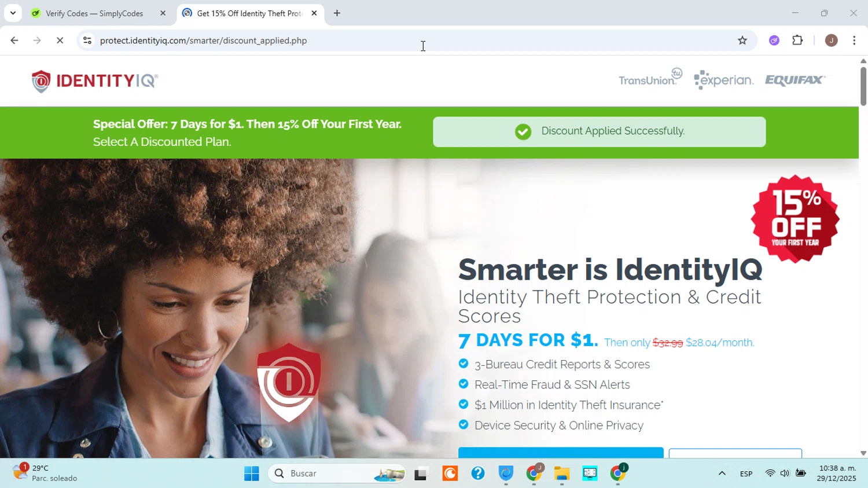Click the shield emblem on hero image
This screenshot has height=488, width=868.
pos(289,382)
